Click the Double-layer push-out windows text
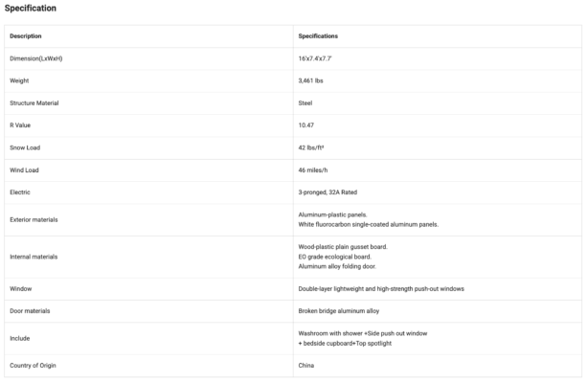The height and width of the screenshot is (383, 588). pos(381,289)
